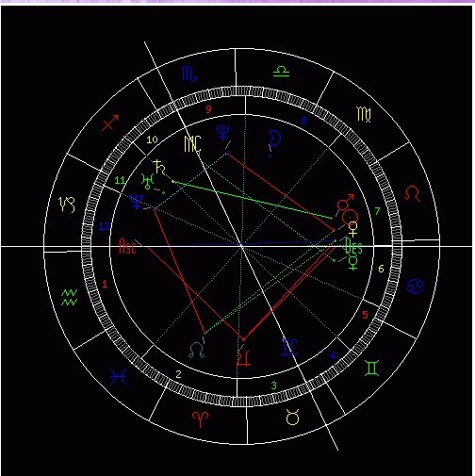This screenshot has height=476, width=475.
Task: Select house number 4 label
Action: [333, 355]
